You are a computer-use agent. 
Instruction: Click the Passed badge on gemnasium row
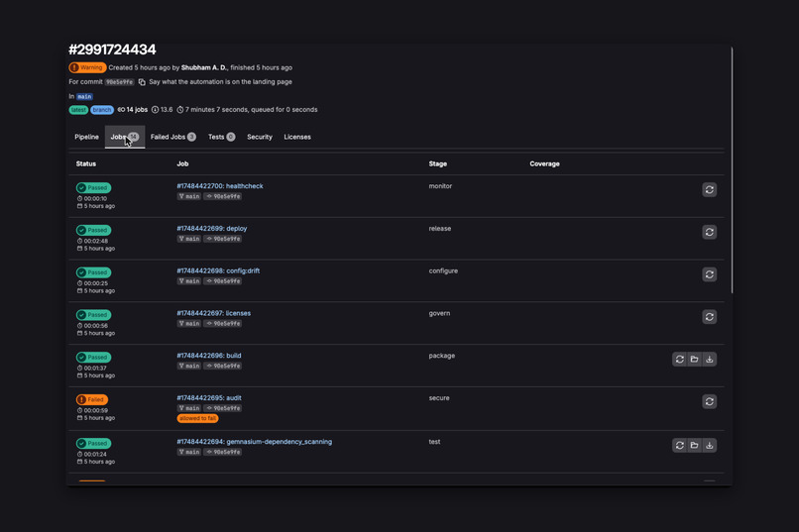(94, 444)
